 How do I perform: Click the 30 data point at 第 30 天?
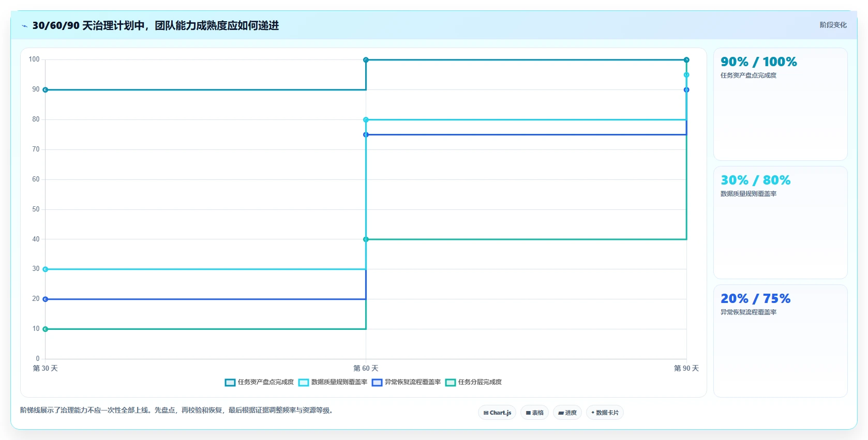click(46, 269)
